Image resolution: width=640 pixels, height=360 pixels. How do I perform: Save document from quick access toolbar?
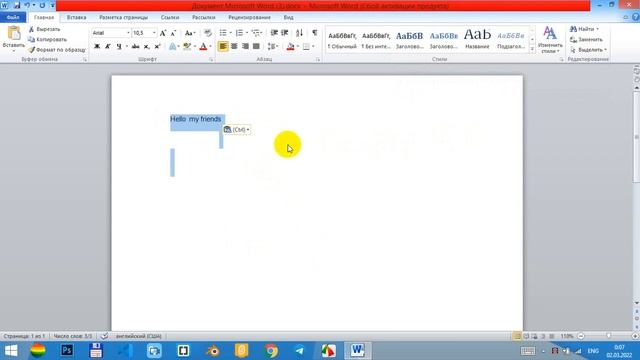pyautogui.click(x=17, y=5)
